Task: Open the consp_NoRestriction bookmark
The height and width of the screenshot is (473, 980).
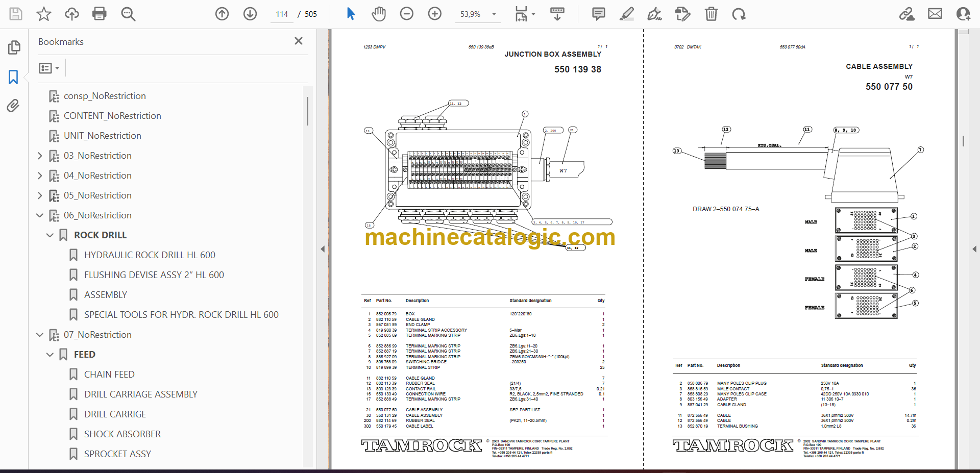Action: (105, 96)
